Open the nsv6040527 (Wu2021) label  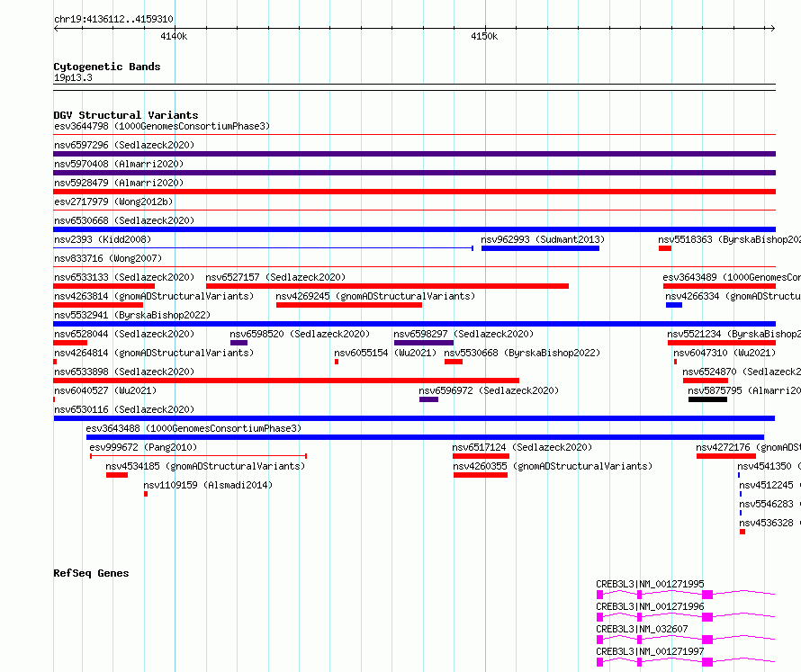click(105, 390)
